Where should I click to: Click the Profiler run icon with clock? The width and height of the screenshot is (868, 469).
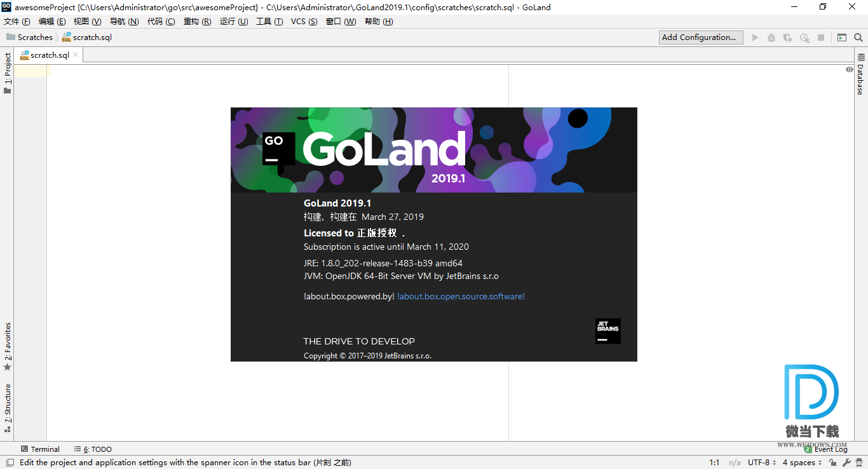click(x=804, y=37)
